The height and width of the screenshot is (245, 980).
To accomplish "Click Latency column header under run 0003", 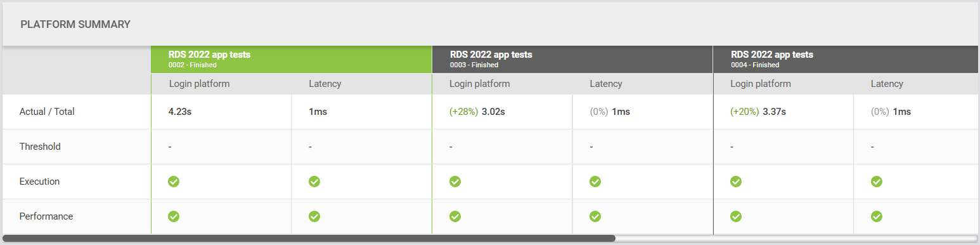I will (x=606, y=84).
